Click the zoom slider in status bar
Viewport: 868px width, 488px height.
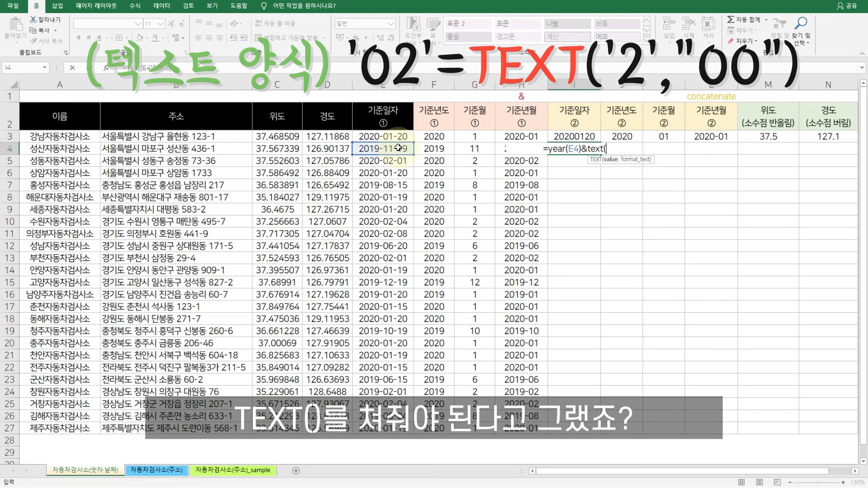[816, 482]
